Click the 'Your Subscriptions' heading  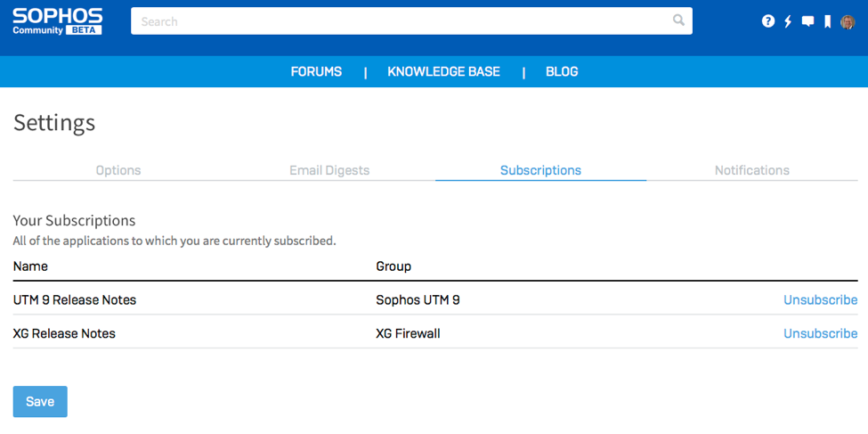pyautogui.click(x=74, y=220)
